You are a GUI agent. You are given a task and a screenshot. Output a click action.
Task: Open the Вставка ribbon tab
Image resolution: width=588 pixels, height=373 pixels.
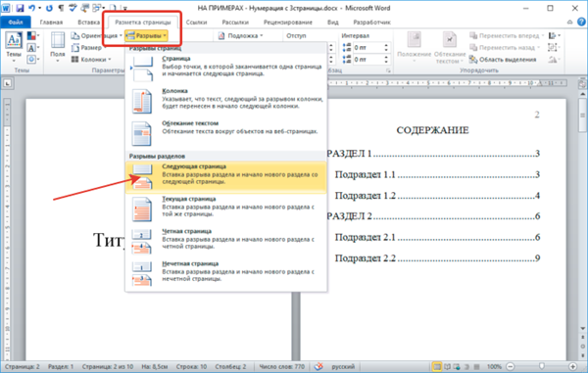(88, 23)
